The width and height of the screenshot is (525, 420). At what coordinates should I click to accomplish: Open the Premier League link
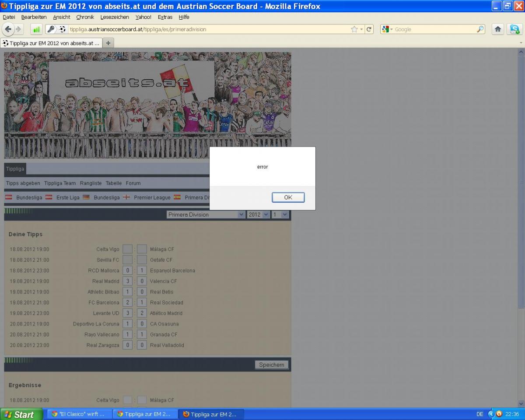pyautogui.click(x=152, y=198)
